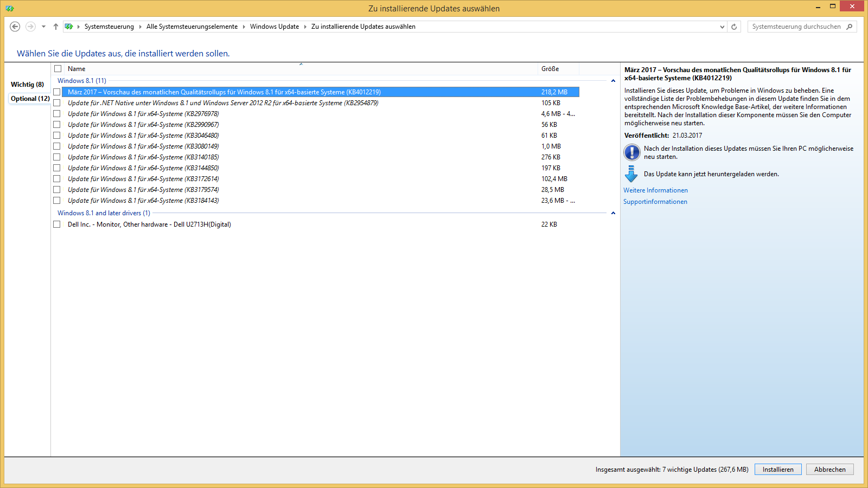Click the breadcrumb 'Zu installierende Updates auswählen'

point(363,27)
